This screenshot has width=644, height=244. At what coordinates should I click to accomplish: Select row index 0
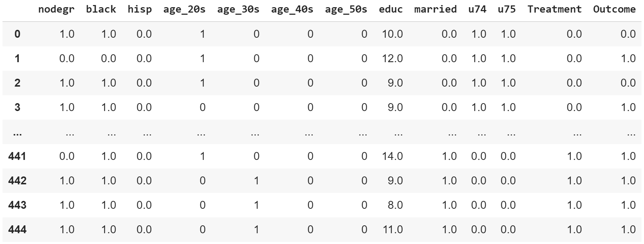coord(17,34)
